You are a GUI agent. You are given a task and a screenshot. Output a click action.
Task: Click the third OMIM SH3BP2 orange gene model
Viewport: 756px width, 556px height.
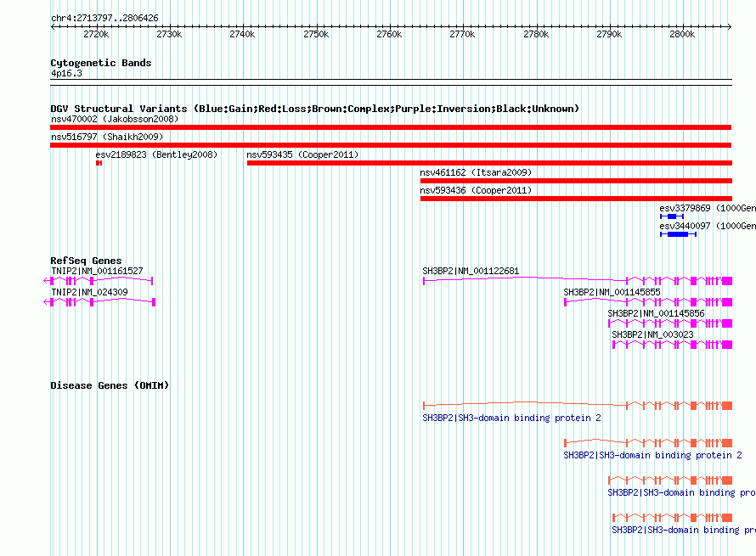[x=670, y=480]
